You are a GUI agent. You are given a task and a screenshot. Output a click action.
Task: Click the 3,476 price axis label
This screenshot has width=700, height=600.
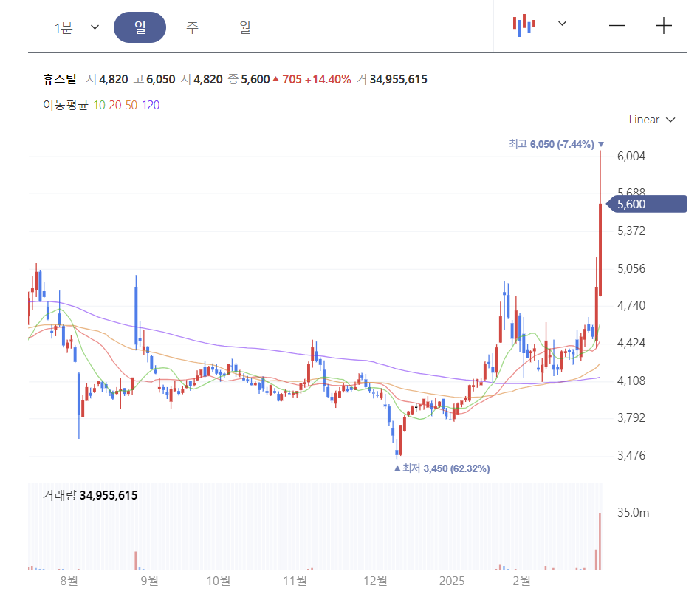tap(631, 455)
